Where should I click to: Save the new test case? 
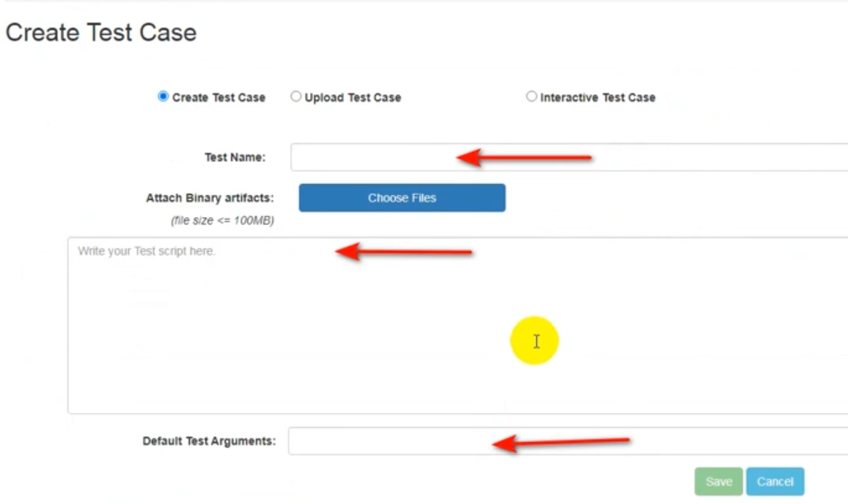pyautogui.click(x=719, y=482)
